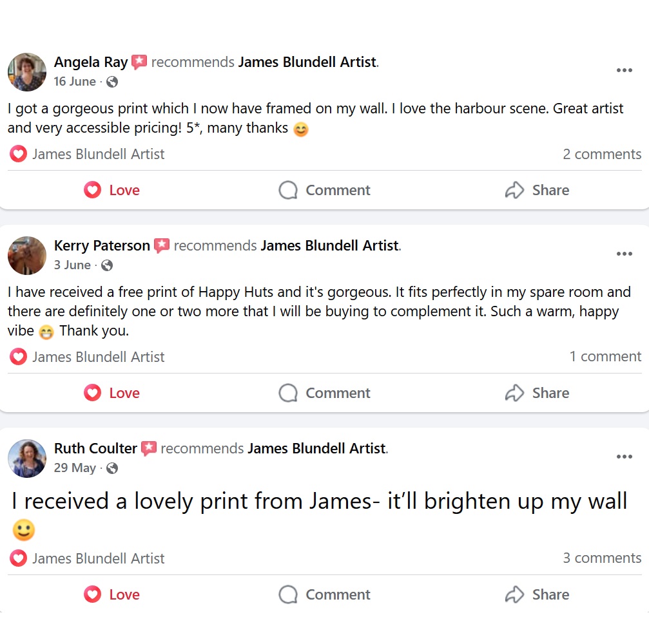
Task: Open James Blundell Artist page from Ruth's review header
Action: tap(316, 448)
